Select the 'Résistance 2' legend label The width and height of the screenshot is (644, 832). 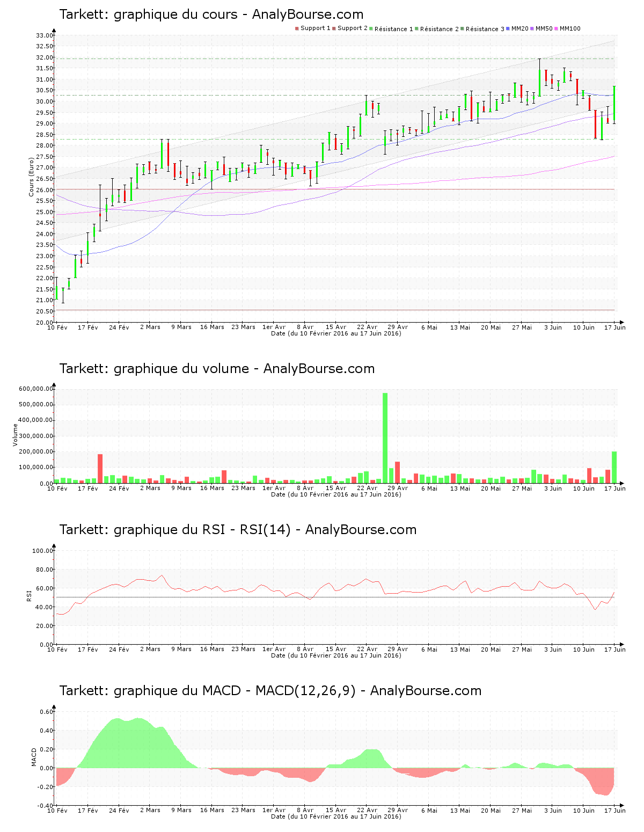(x=440, y=29)
